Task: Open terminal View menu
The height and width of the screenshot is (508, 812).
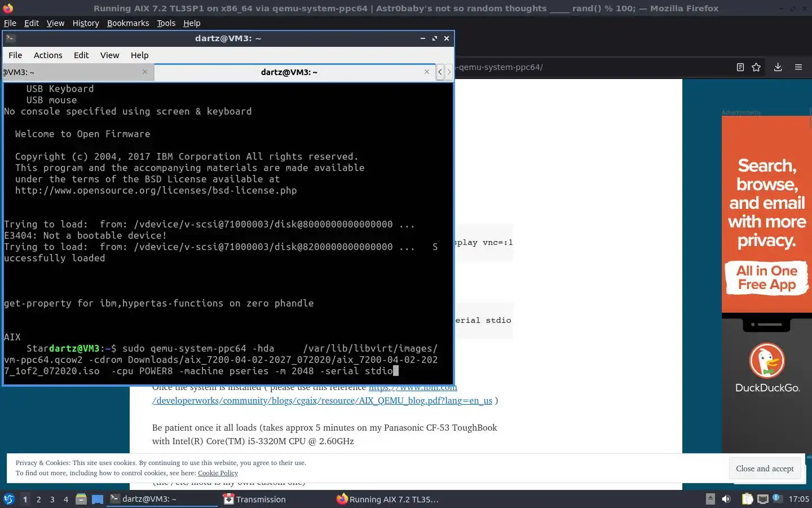Action: pyautogui.click(x=109, y=55)
